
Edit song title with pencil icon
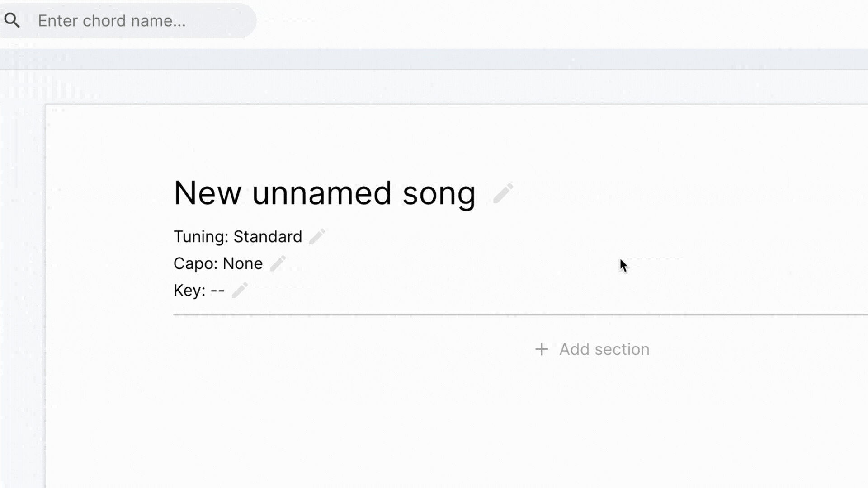click(x=503, y=193)
